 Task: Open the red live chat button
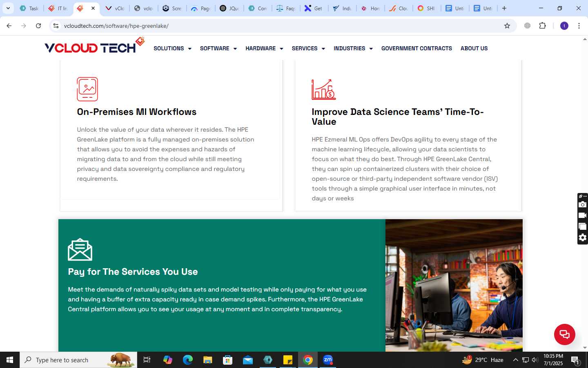[x=565, y=334]
